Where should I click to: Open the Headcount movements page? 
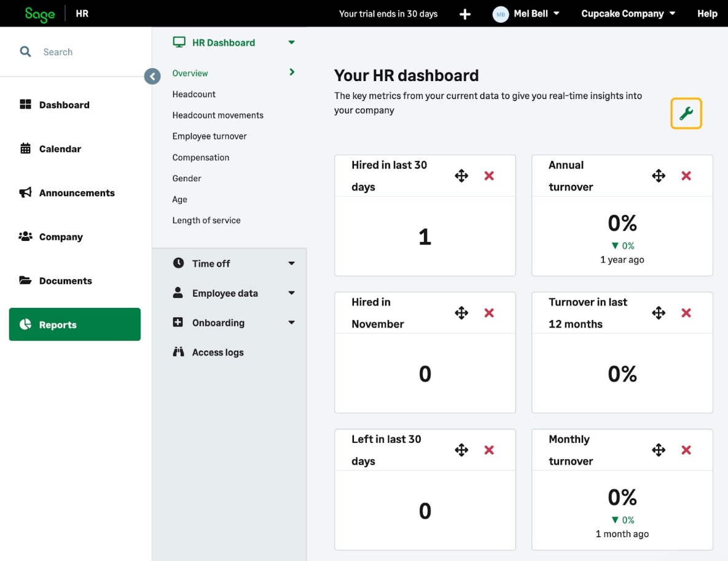click(218, 115)
